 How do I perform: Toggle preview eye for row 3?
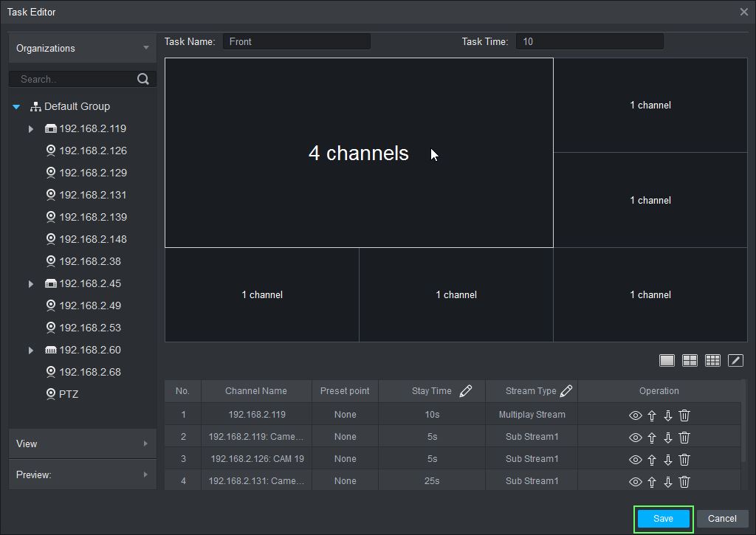635,460
